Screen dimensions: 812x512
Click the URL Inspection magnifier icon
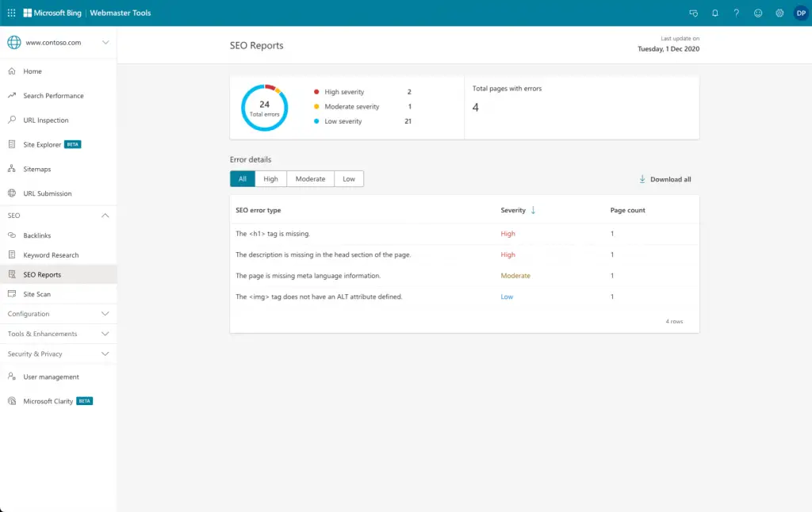click(12, 120)
